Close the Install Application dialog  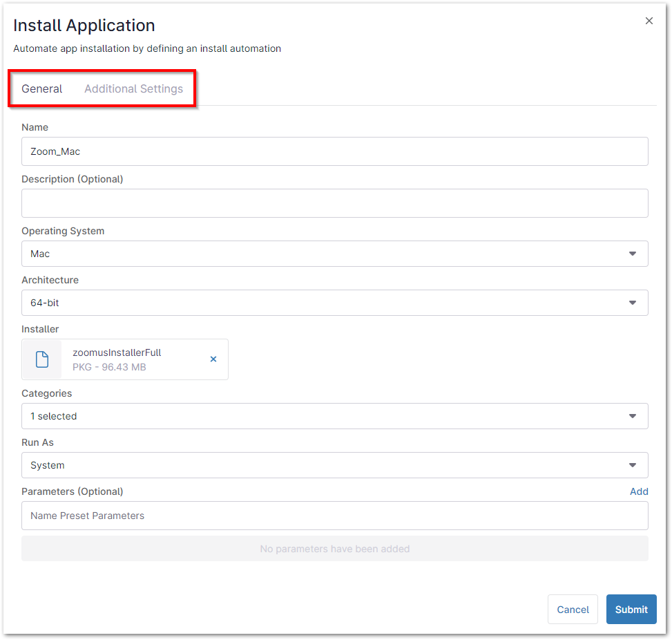(x=649, y=21)
